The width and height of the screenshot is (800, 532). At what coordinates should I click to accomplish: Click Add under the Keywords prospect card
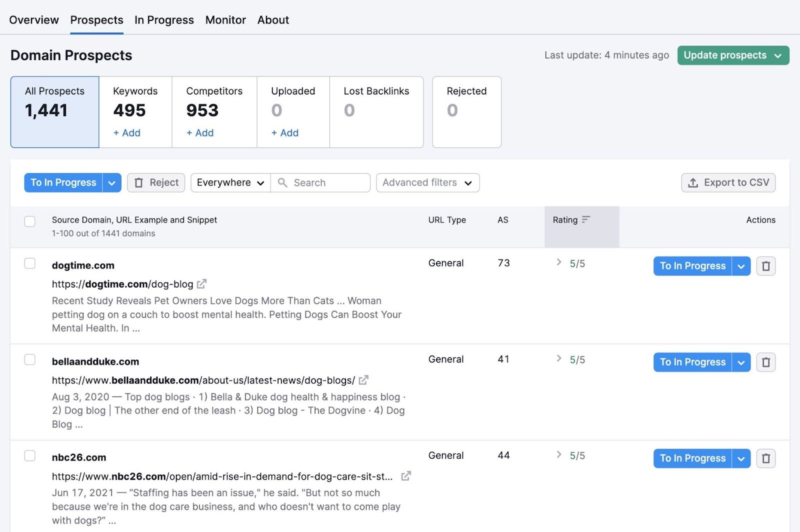pos(126,133)
